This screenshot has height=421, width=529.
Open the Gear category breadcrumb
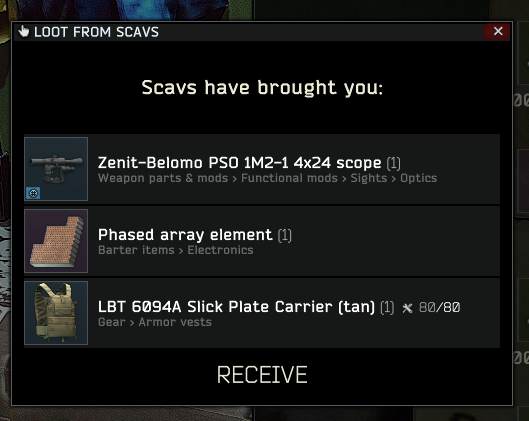pyautogui.click(x=112, y=322)
